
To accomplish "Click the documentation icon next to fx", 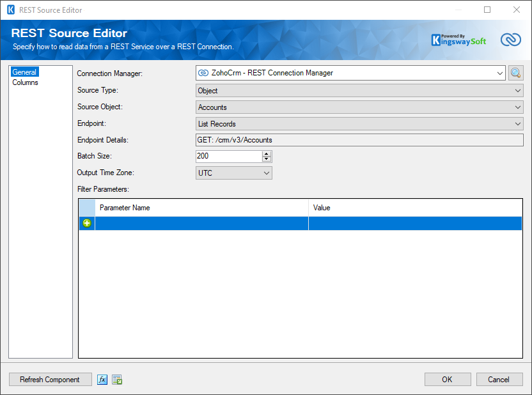I will click(x=117, y=380).
